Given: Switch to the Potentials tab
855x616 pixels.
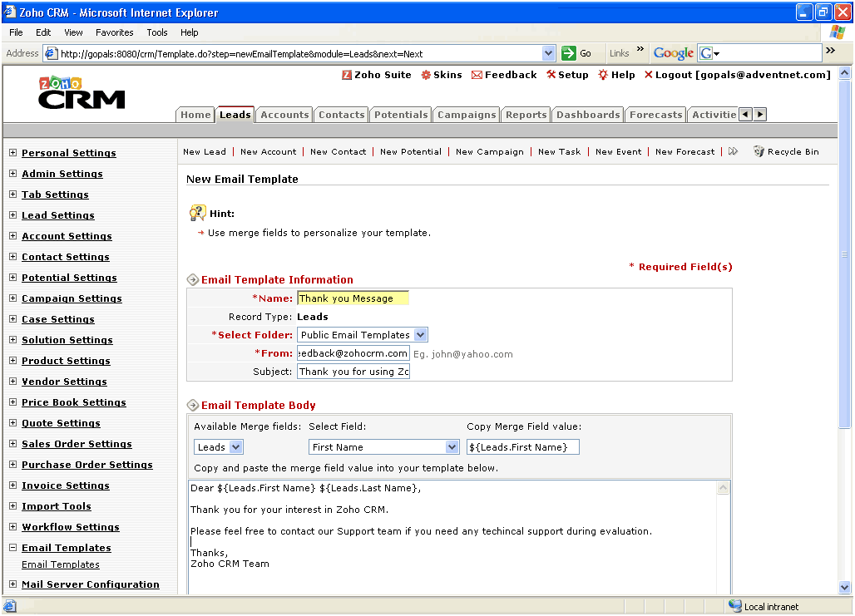Looking at the screenshot, I should point(401,115).
